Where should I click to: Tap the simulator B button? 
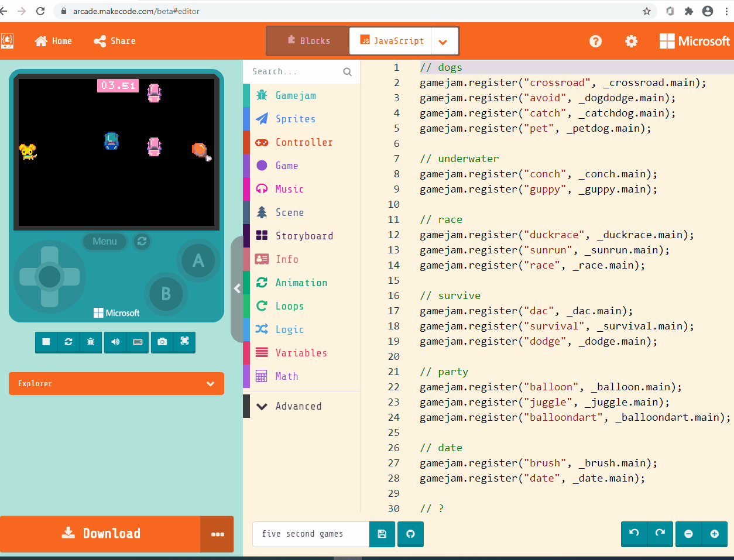click(166, 294)
